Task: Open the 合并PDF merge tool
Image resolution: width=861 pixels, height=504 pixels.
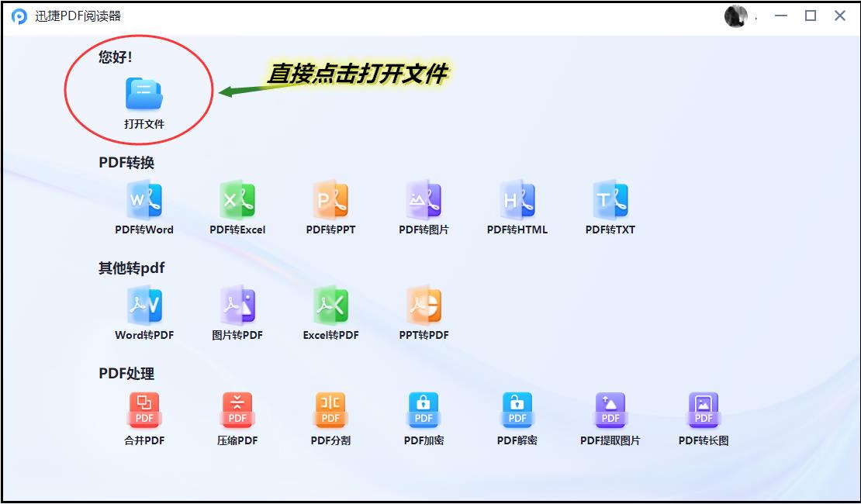Action: pos(144,410)
